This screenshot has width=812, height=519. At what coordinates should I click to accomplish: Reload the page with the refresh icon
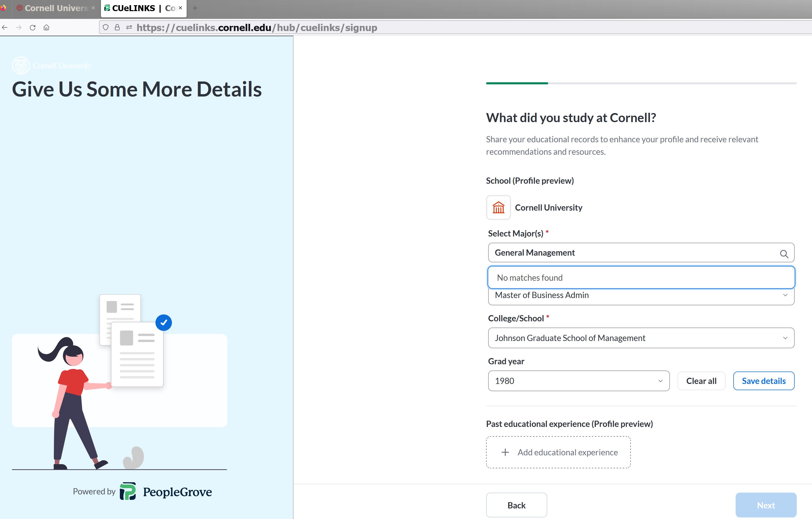[32, 28]
